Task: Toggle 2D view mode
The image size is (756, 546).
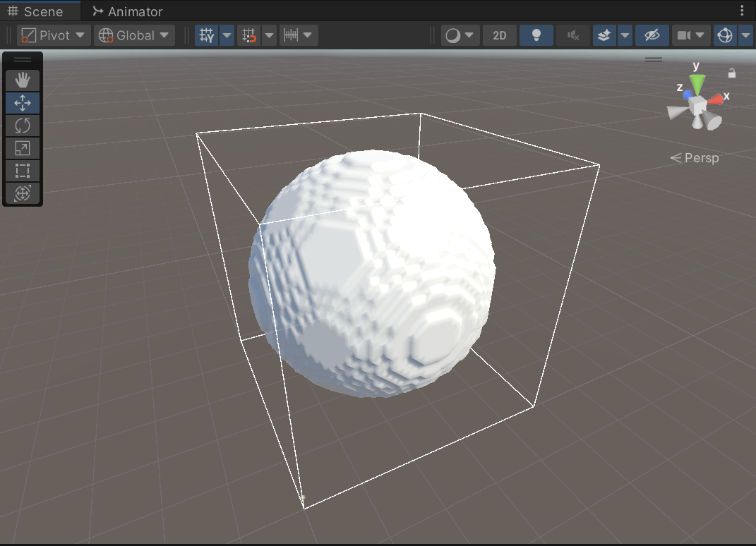Action: click(x=499, y=35)
